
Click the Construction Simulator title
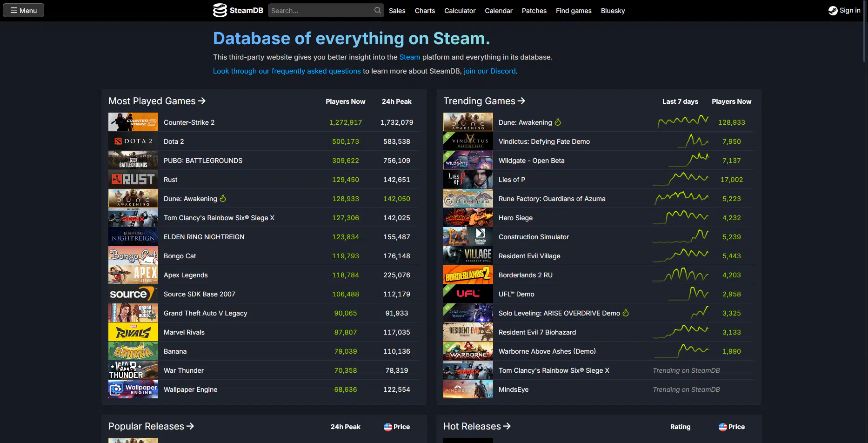(534, 237)
